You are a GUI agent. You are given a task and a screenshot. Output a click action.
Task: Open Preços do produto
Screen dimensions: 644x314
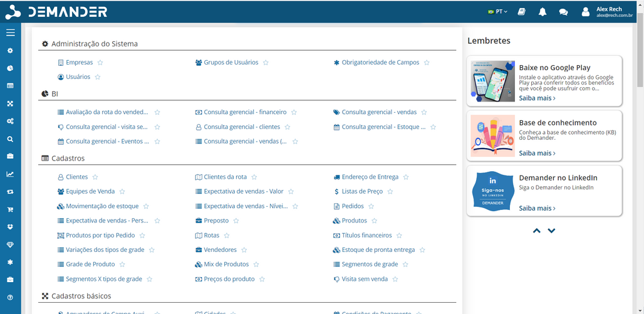[229, 279]
